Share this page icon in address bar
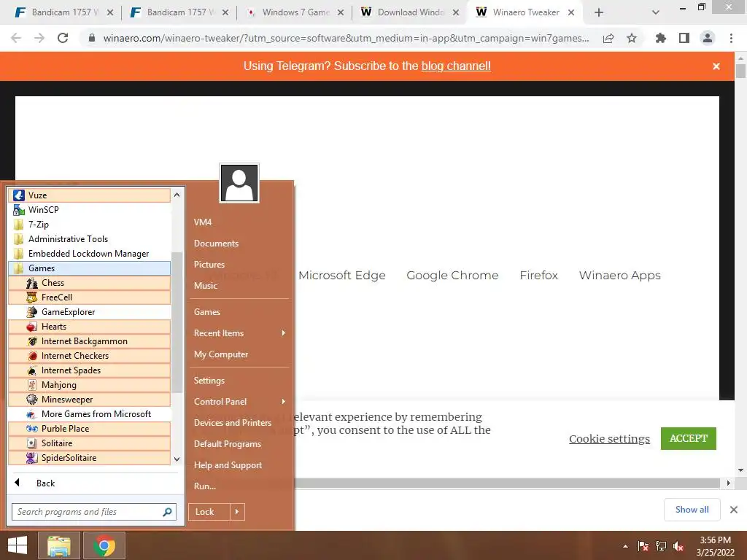This screenshot has width=747, height=560. tap(608, 38)
